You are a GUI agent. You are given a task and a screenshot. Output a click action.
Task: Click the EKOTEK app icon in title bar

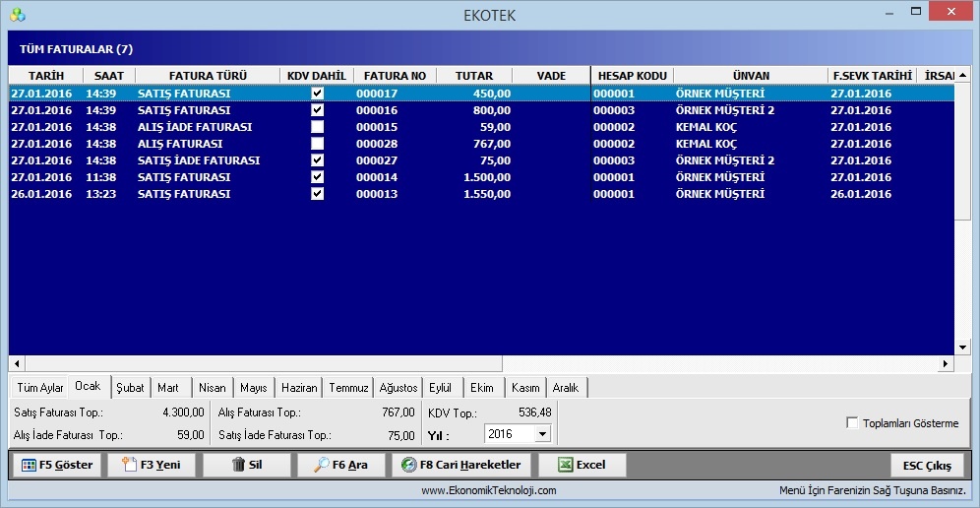click(x=18, y=15)
